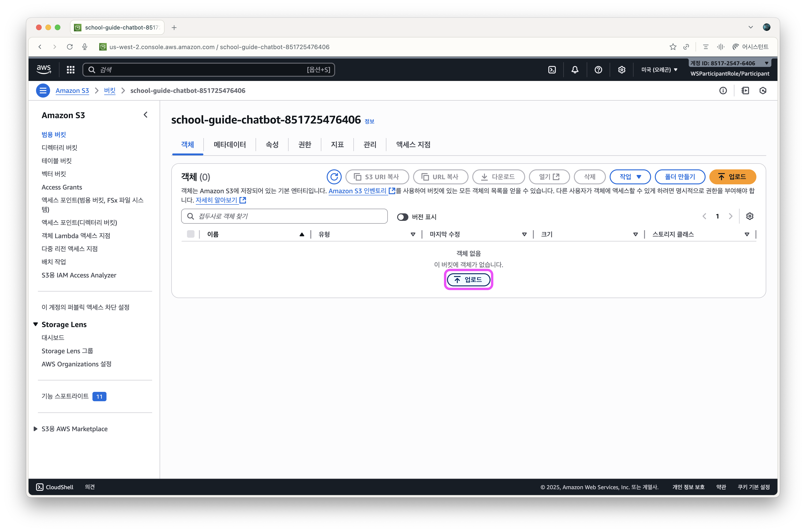Go to the previous objects page
This screenshot has width=806, height=532.
tap(704, 216)
